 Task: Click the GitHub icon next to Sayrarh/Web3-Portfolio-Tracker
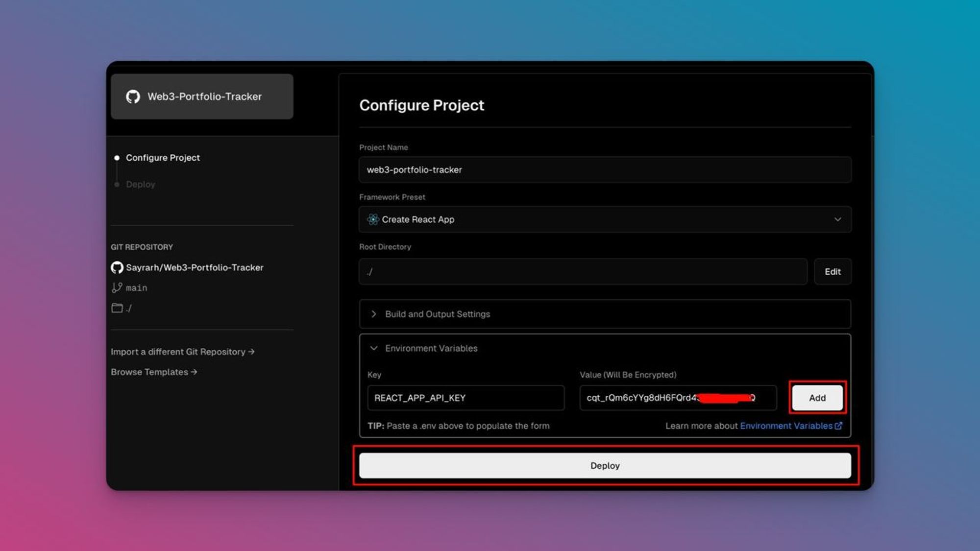tap(117, 267)
